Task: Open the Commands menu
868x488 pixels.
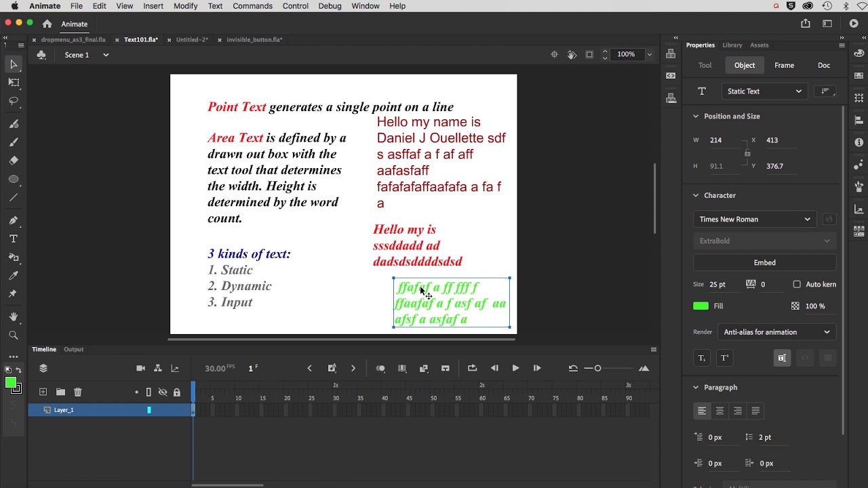Action: click(x=252, y=6)
